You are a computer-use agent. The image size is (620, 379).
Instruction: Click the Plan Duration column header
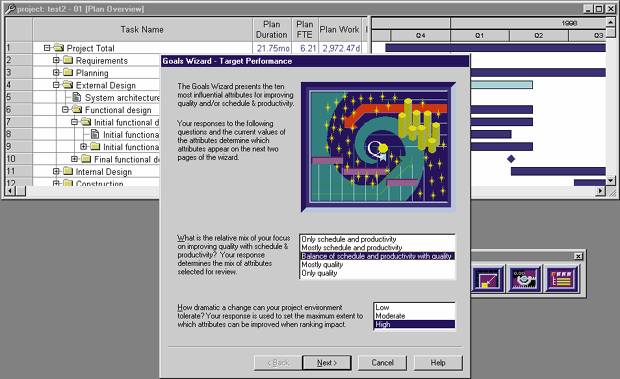click(272, 29)
